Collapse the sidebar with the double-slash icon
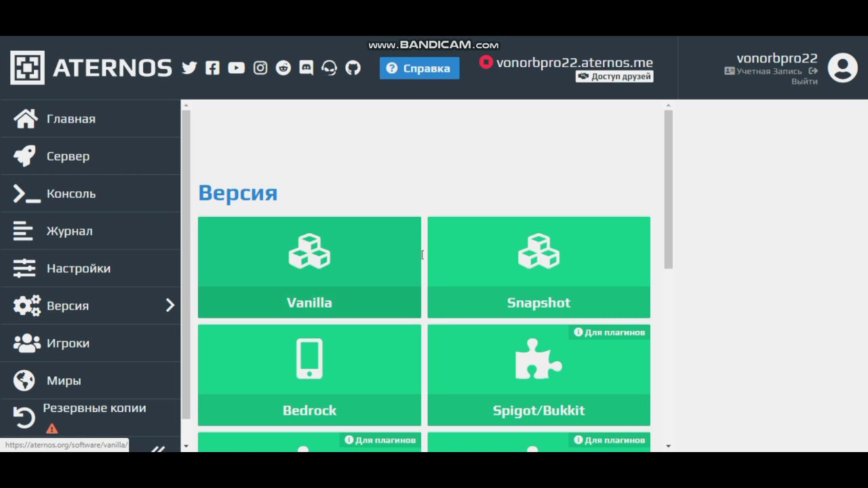 pos(157,449)
